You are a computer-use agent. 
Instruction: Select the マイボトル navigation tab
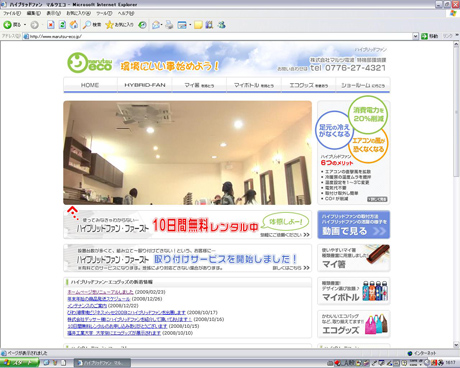click(254, 85)
